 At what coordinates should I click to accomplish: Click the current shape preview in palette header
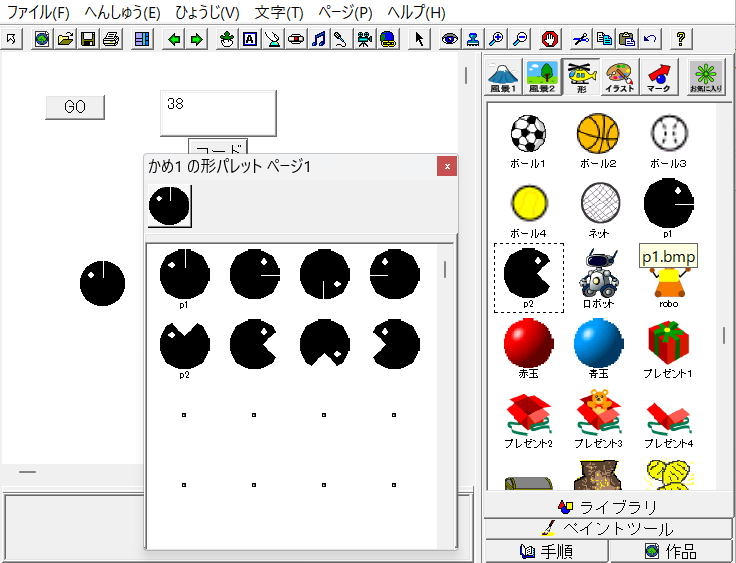[x=169, y=206]
